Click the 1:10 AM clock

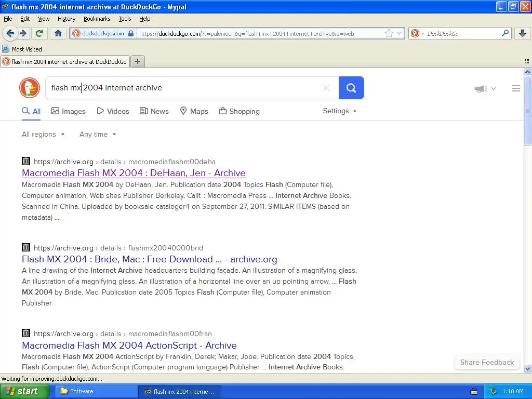513,392
